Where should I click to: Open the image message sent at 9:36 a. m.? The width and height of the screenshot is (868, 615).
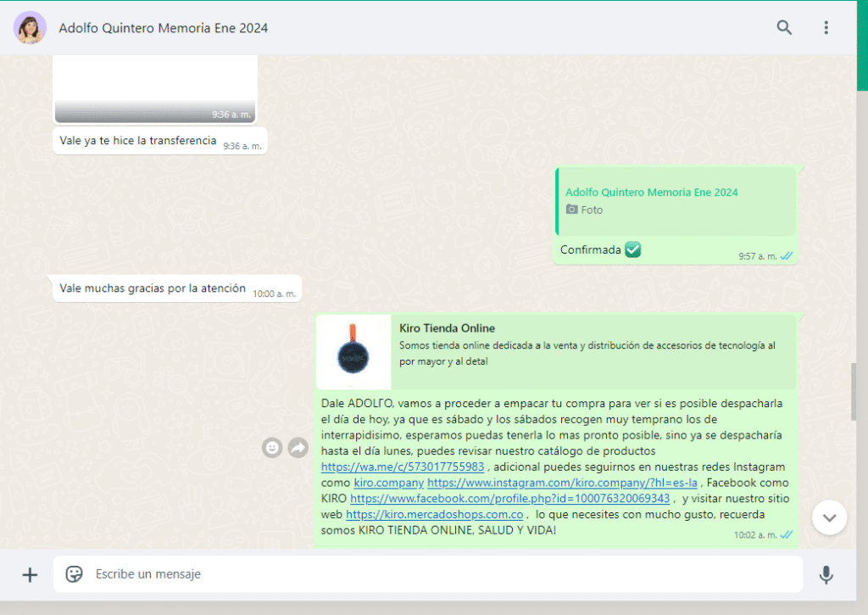tap(155, 89)
